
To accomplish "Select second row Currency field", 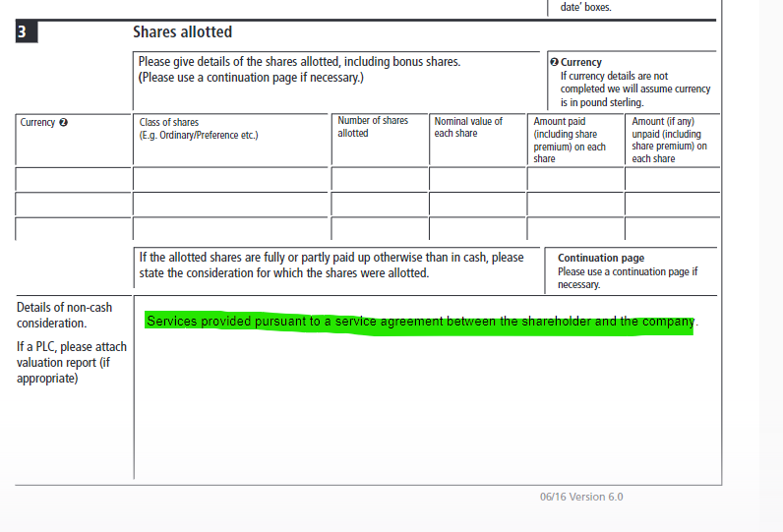I will [x=74, y=204].
